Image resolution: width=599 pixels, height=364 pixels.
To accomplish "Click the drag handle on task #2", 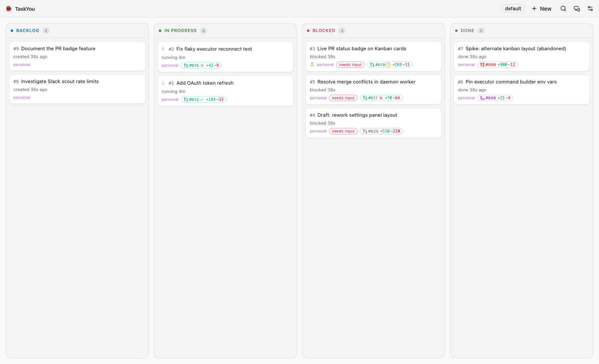I will point(163,49).
